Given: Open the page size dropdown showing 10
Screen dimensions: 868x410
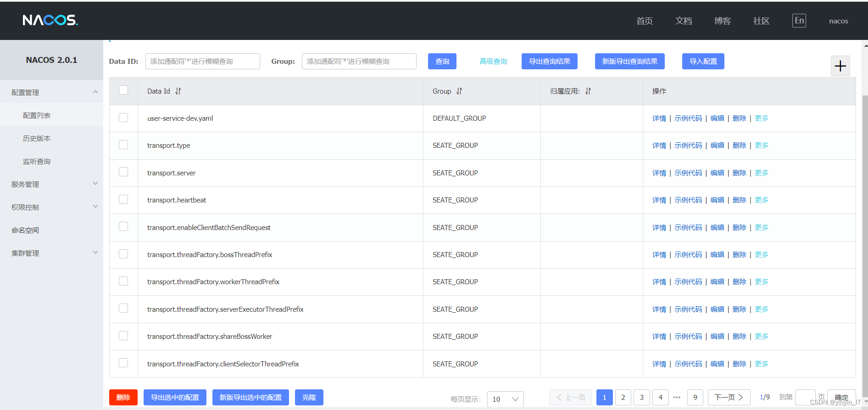Looking at the screenshot, I should point(505,399).
